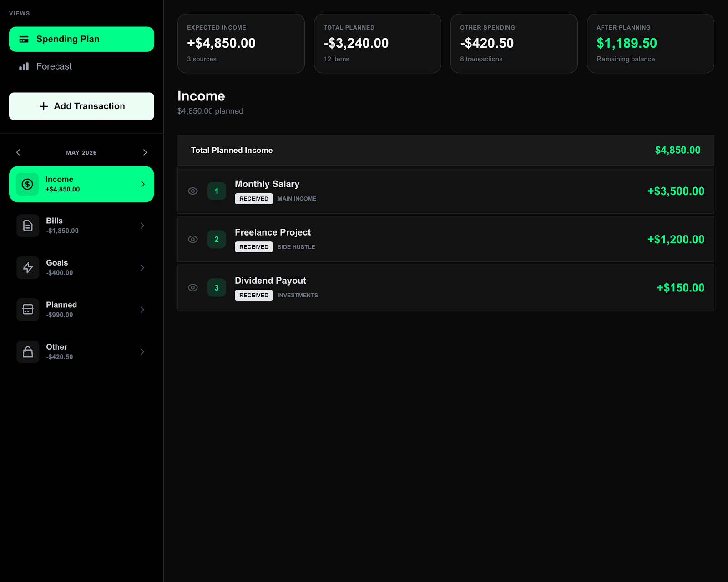This screenshot has width=728, height=582.
Task: Click the SIDE HUSTLE tag
Action: [x=296, y=247]
